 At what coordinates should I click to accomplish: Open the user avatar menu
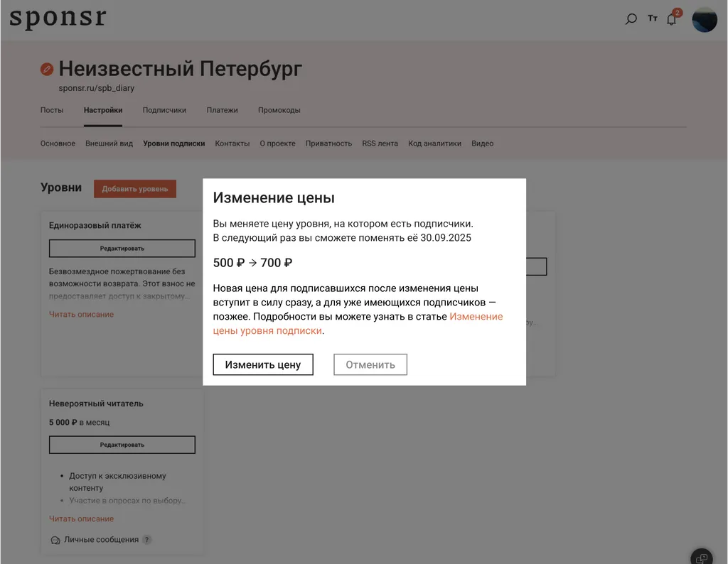pos(705,19)
